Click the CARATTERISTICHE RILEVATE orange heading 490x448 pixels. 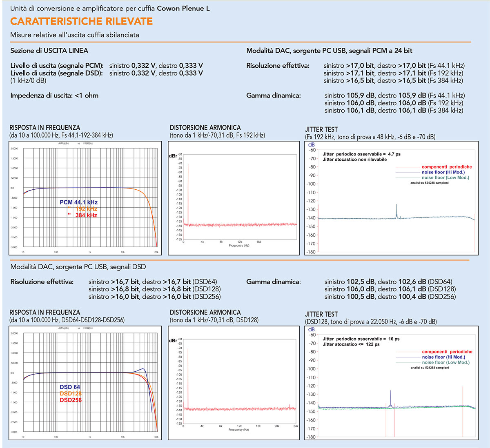tap(81, 21)
